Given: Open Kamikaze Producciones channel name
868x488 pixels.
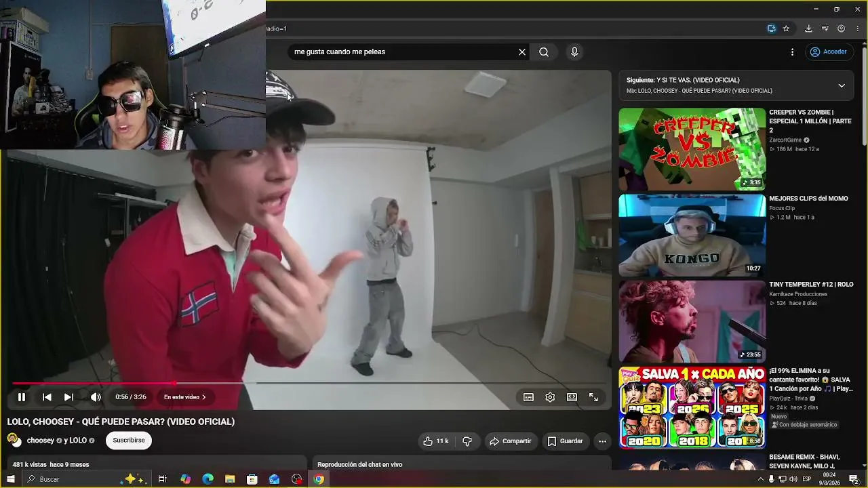Looking at the screenshot, I should pos(798,294).
